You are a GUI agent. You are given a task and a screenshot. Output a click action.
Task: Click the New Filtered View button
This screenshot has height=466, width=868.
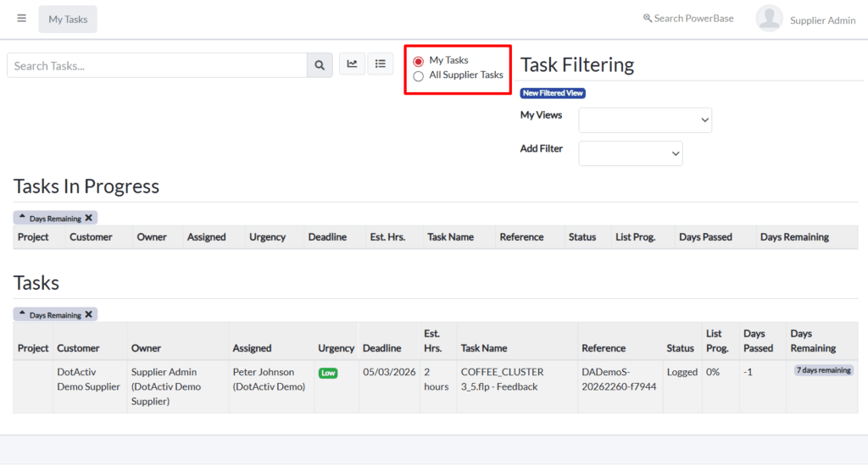(553, 93)
